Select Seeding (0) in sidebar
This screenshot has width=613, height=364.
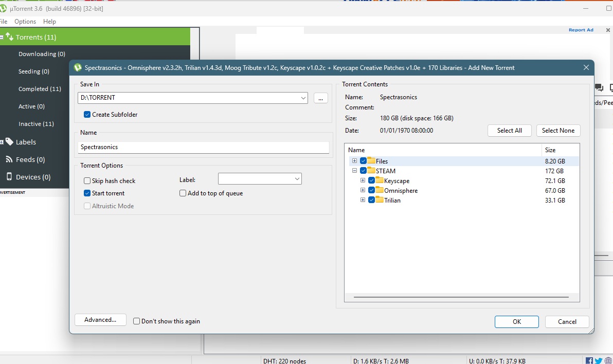(x=33, y=71)
